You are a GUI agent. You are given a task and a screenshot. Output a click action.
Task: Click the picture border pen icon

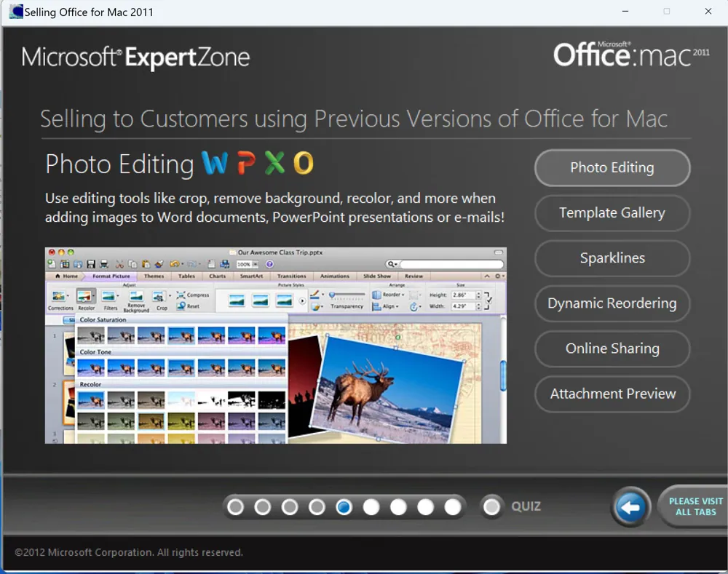point(314,294)
